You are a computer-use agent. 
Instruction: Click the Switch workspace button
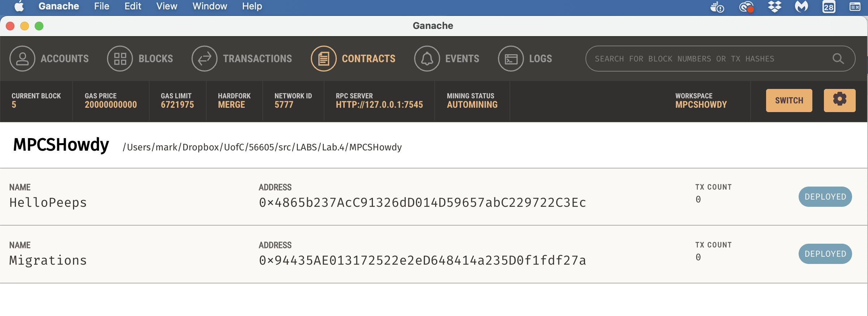[x=789, y=100]
